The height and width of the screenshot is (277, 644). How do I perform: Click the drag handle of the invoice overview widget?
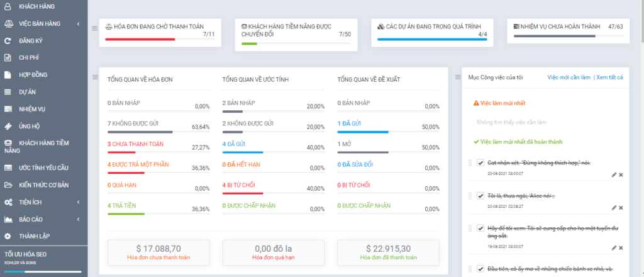tap(95, 77)
